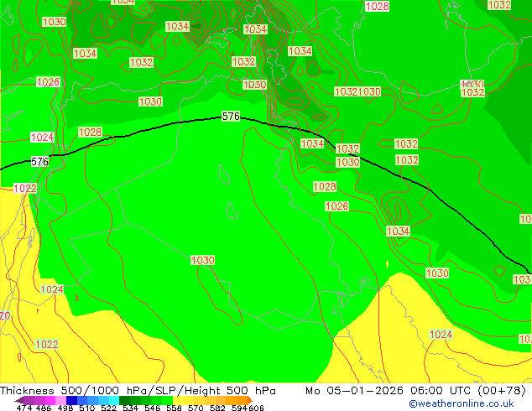Click the '1024' label on the yellow region's right side
The image size is (532, 411).
441,335
